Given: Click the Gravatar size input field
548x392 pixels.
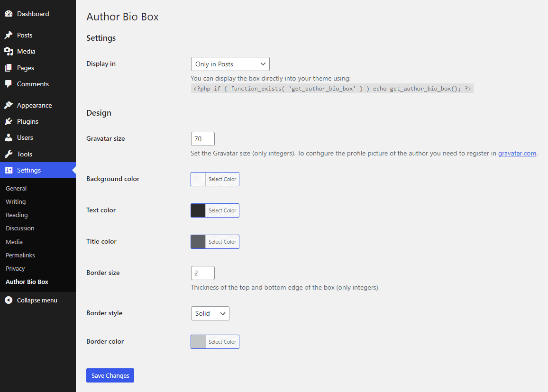Looking at the screenshot, I should pyautogui.click(x=202, y=138).
